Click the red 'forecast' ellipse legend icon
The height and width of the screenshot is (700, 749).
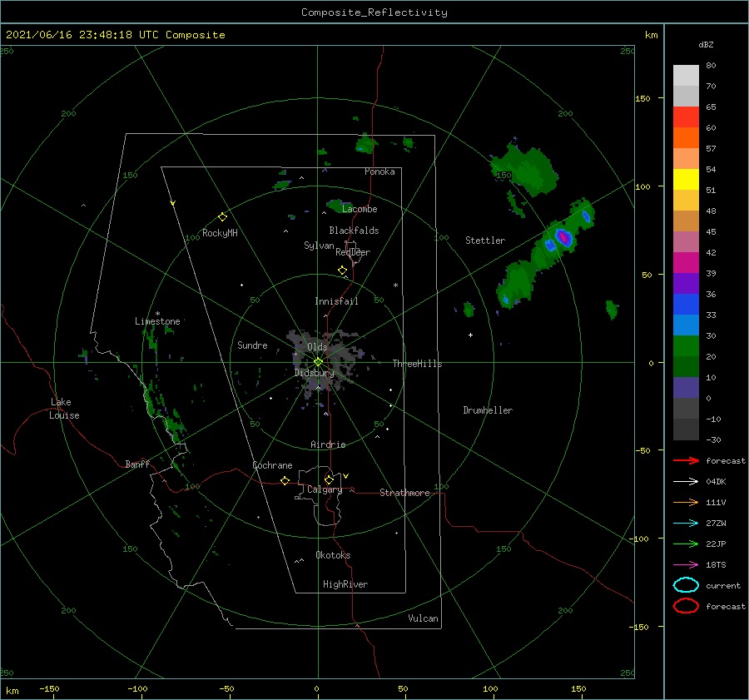pos(686,606)
